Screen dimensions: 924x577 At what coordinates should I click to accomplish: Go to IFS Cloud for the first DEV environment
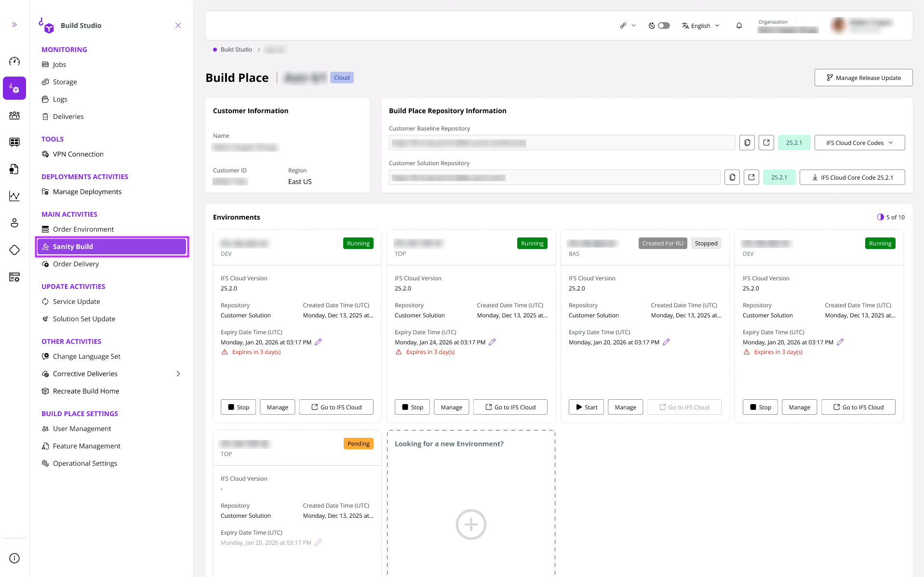pos(336,407)
